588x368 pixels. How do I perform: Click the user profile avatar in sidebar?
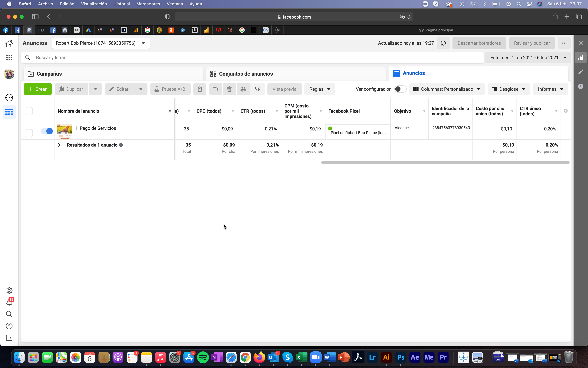point(9,74)
